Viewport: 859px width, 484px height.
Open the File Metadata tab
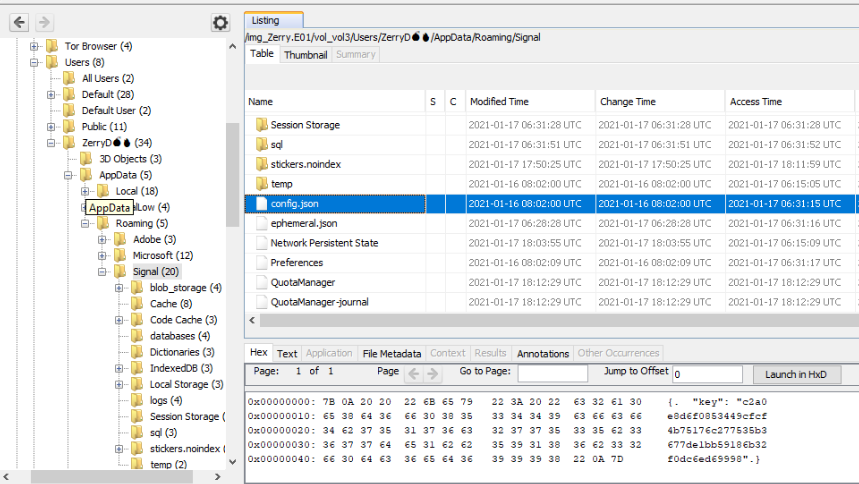(x=391, y=353)
